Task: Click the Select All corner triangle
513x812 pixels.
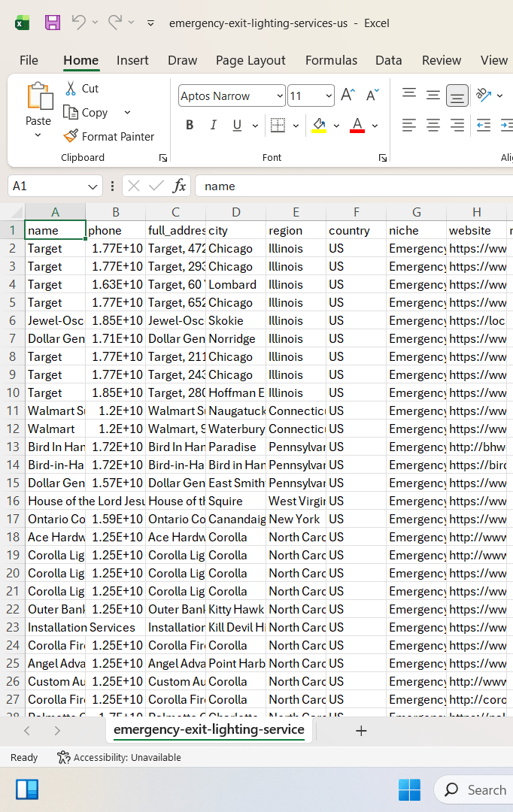Action: 17,212
